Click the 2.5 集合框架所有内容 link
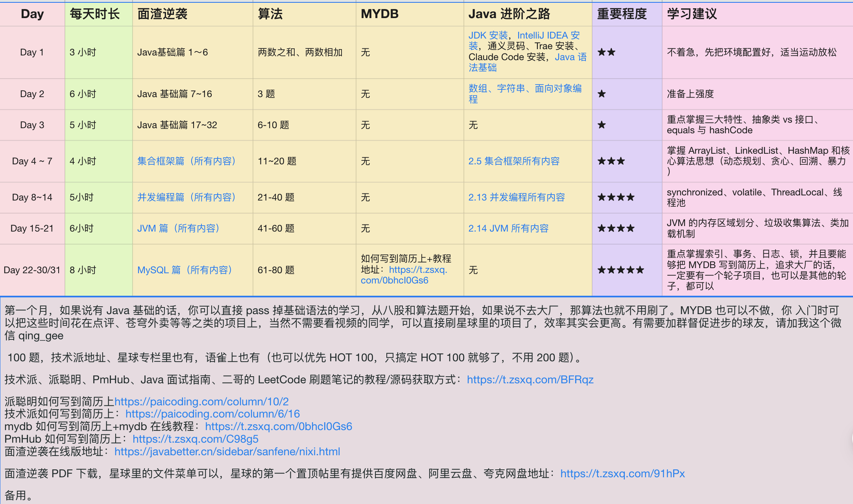853x504 pixels. click(x=513, y=161)
